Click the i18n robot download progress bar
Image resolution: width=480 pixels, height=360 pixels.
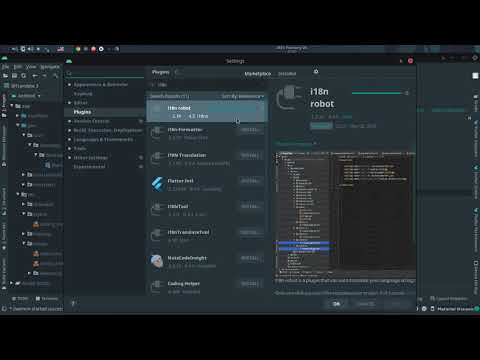(x=377, y=93)
